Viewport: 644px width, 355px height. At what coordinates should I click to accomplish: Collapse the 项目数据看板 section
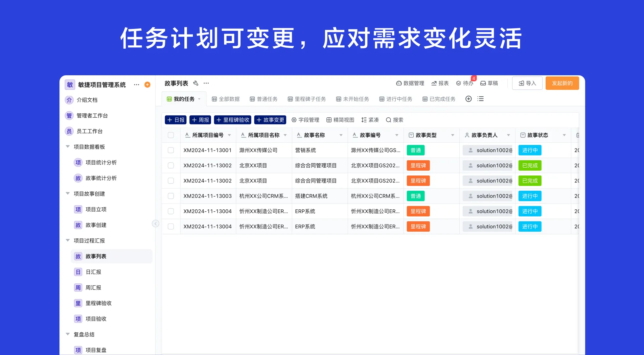68,147
